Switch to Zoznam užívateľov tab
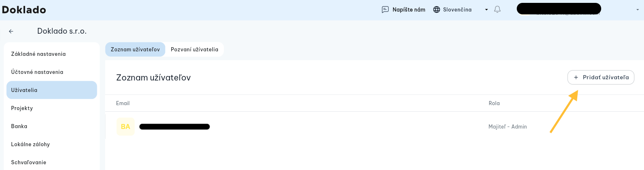Viewport: 644px width, 170px height. (x=135, y=49)
